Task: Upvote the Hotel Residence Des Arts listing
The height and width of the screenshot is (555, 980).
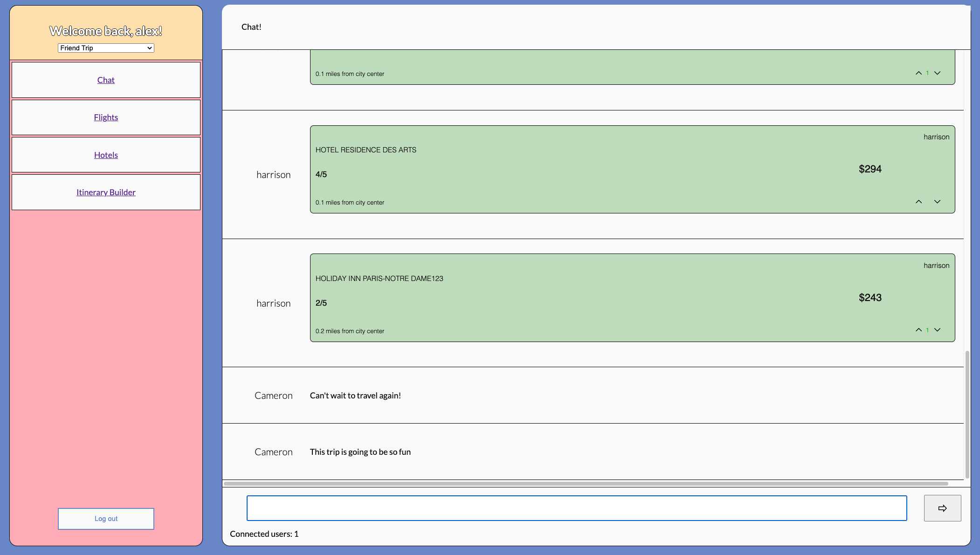Action: 918,202
